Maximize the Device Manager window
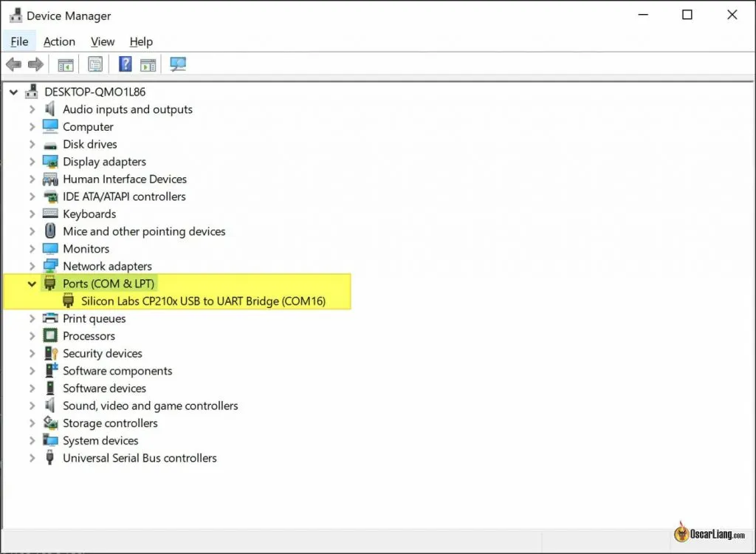The image size is (756, 554). (687, 15)
